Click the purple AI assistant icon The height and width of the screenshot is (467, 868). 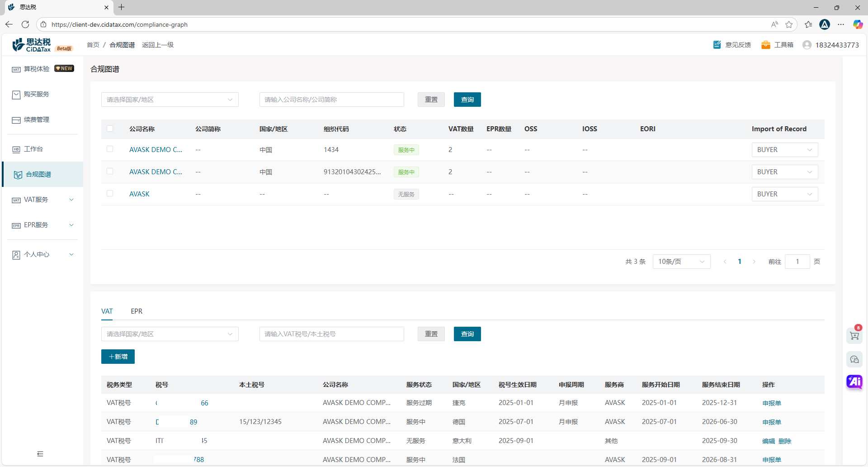854,381
